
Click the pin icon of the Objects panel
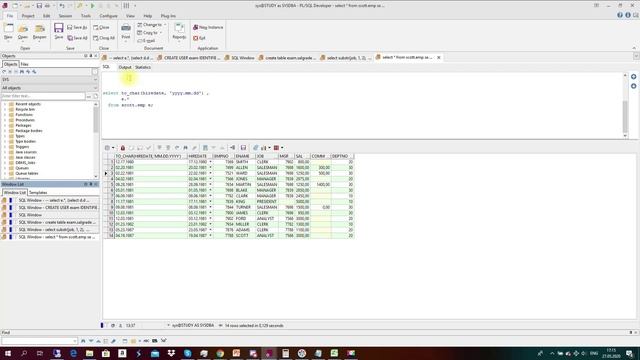[91, 56]
